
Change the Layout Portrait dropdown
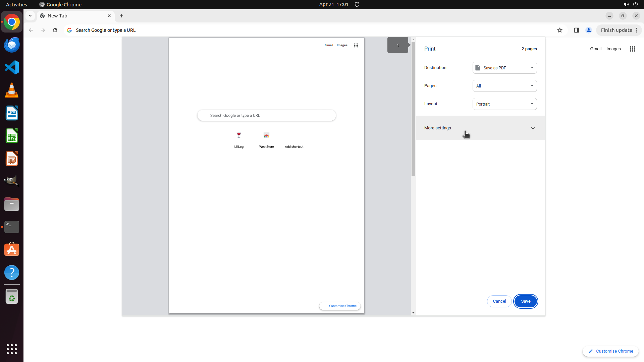click(x=504, y=104)
